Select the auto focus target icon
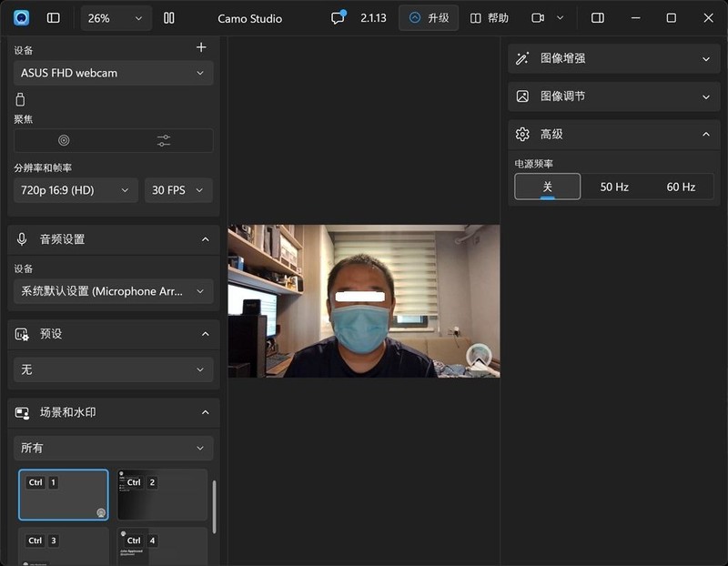 pos(64,140)
